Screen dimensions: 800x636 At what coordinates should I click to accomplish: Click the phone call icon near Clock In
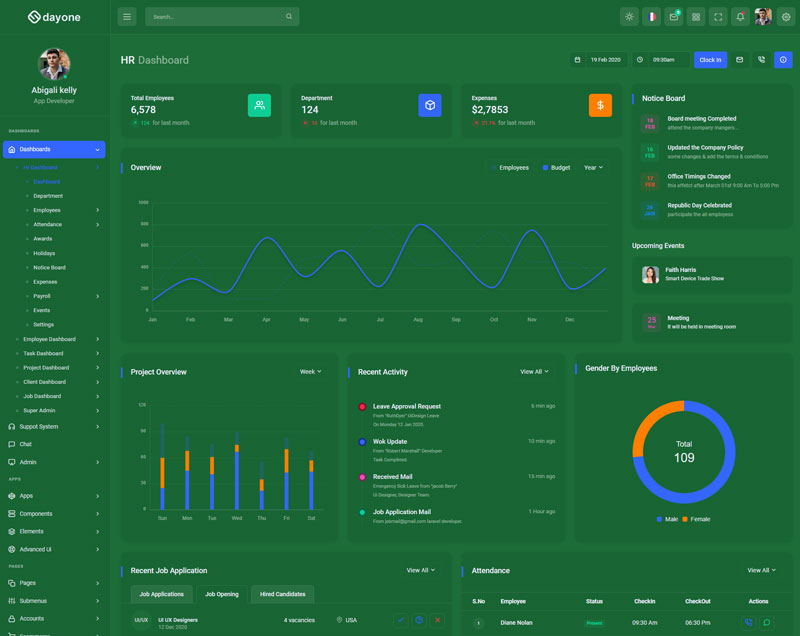(x=761, y=60)
